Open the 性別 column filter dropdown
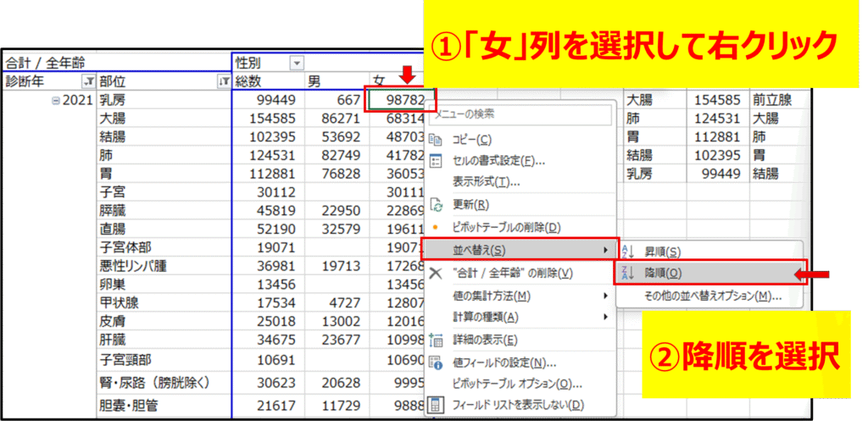Screen dimensions: 868x421 pos(297,63)
